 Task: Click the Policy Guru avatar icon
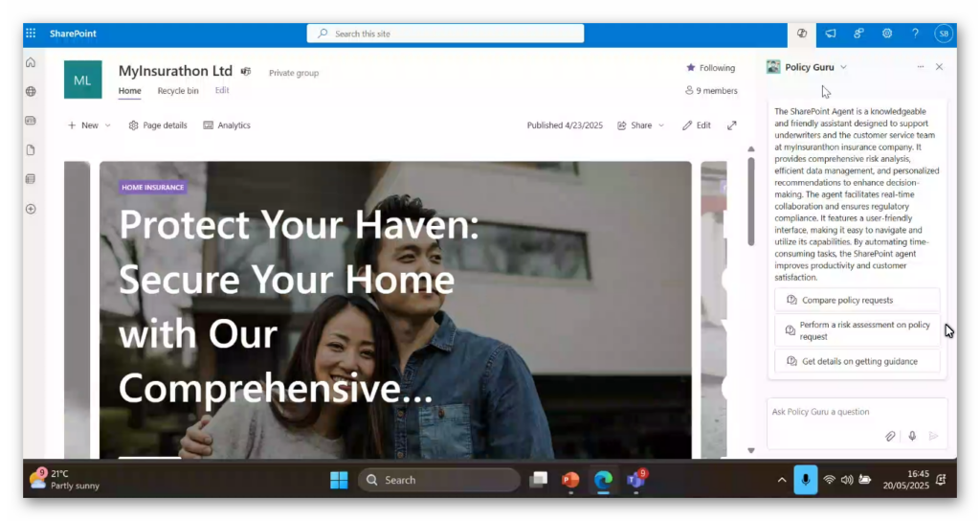773,67
